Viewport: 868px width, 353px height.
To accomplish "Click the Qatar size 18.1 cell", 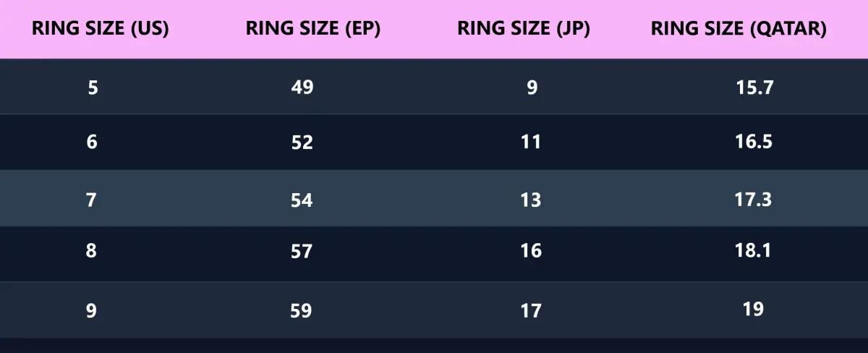I will 753,250.
